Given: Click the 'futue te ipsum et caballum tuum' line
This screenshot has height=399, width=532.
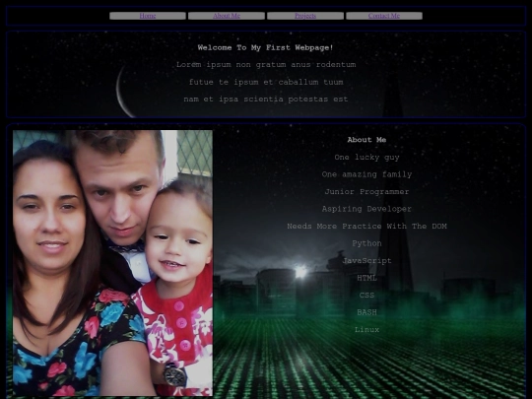Looking at the screenshot, I should tap(266, 82).
